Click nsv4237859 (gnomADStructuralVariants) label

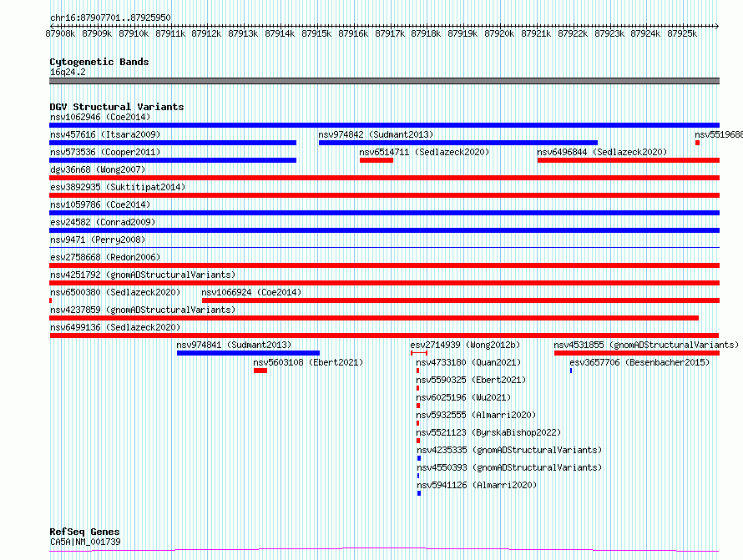click(x=143, y=310)
